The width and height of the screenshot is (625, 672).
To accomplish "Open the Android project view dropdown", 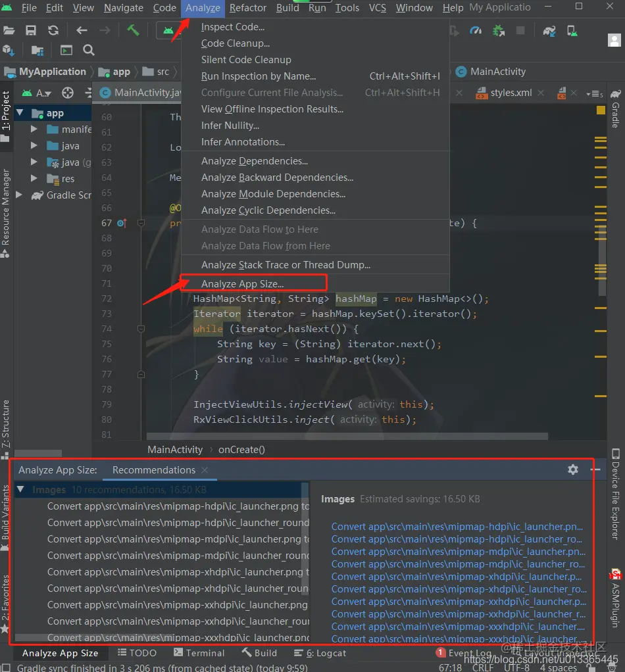I will click(x=37, y=93).
